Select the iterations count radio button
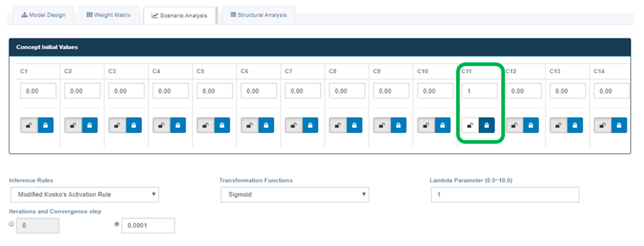The height and width of the screenshot is (246, 644). (x=11, y=224)
